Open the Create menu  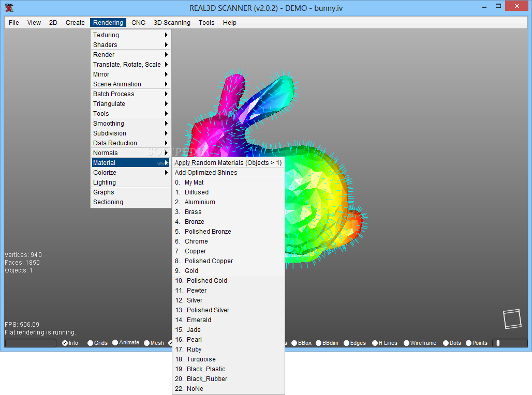(x=75, y=23)
